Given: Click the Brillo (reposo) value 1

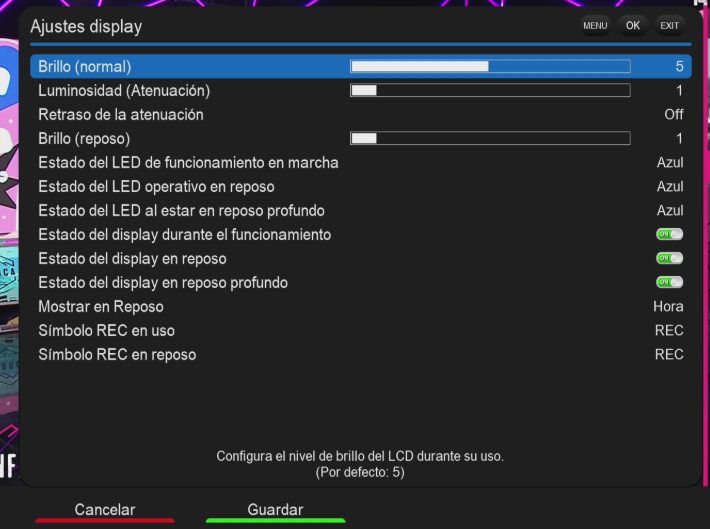Looking at the screenshot, I should 679,139.
